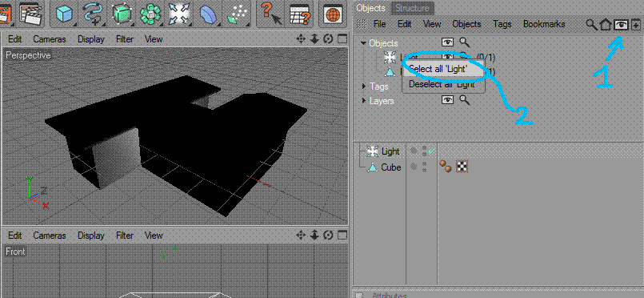This screenshot has height=298, width=644.
Task: Open the Object Manager Objects menu
Action: [466, 24]
